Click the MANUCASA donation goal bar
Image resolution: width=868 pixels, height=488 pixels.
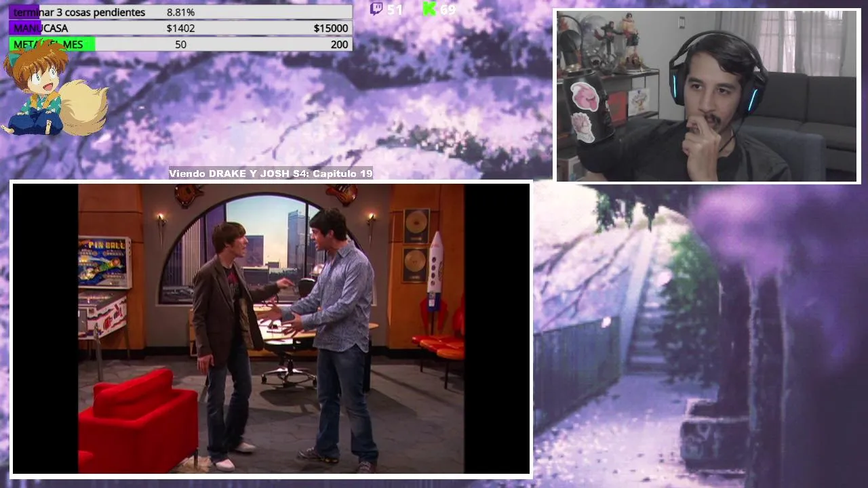pos(180,28)
